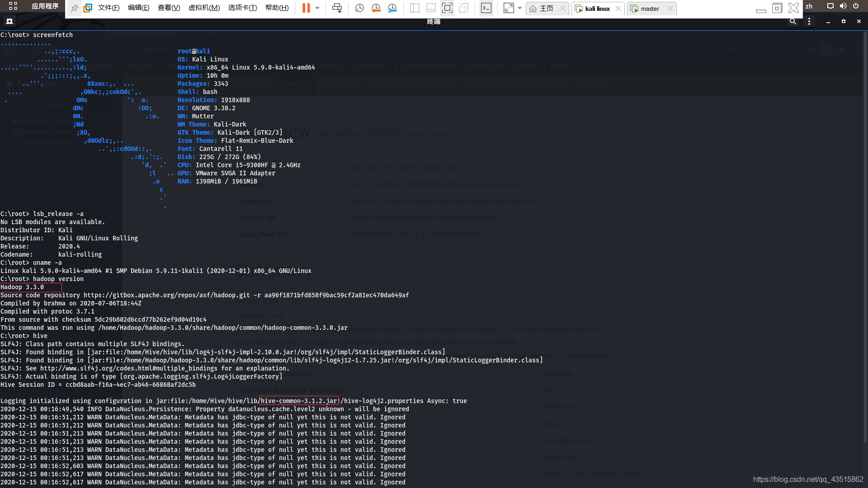Screen dimensions: 868x488
Task: Click the 'Resolution: 1918x888' line
Action: point(214,100)
